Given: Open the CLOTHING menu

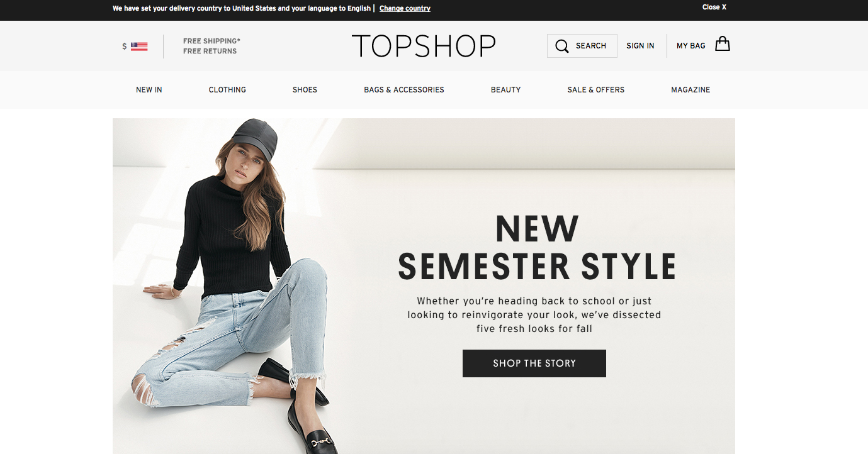Looking at the screenshot, I should pyautogui.click(x=227, y=90).
